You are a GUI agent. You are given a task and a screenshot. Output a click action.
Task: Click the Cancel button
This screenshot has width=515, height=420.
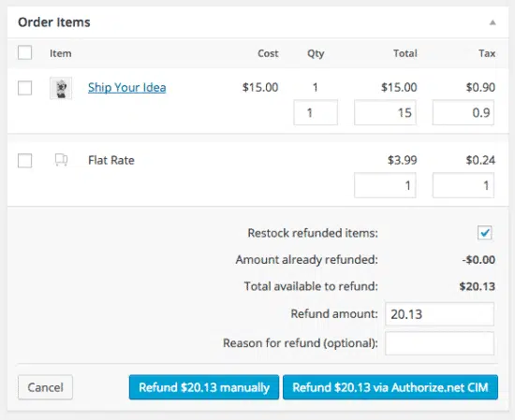45,387
